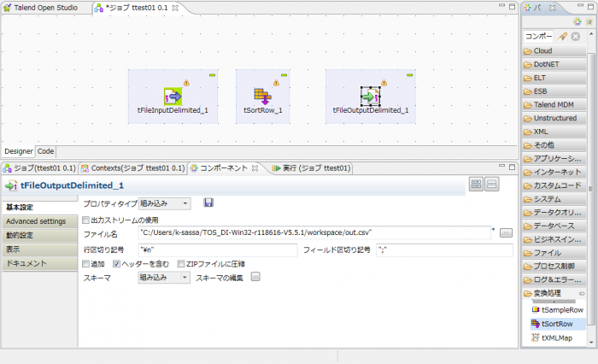Open the スキーマ type dropdown
The width and height of the screenshot is (598, 364).
[164, 278]
